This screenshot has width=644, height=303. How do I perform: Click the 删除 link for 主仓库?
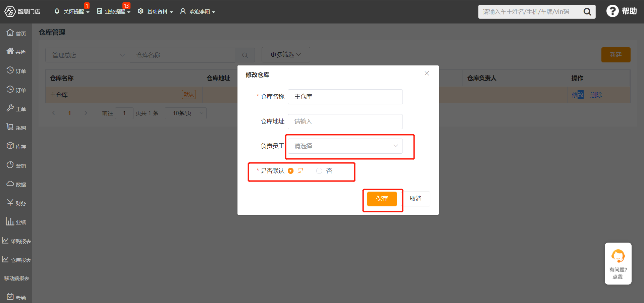point(596,95)
